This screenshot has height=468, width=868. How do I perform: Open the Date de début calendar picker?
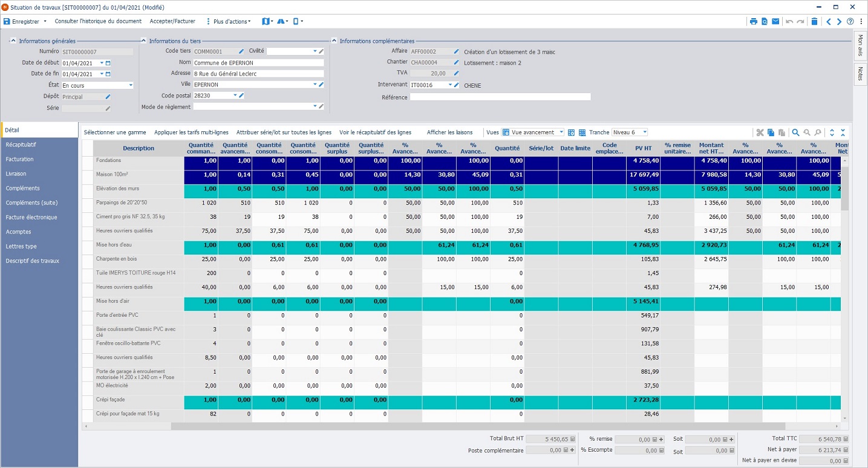108,63
